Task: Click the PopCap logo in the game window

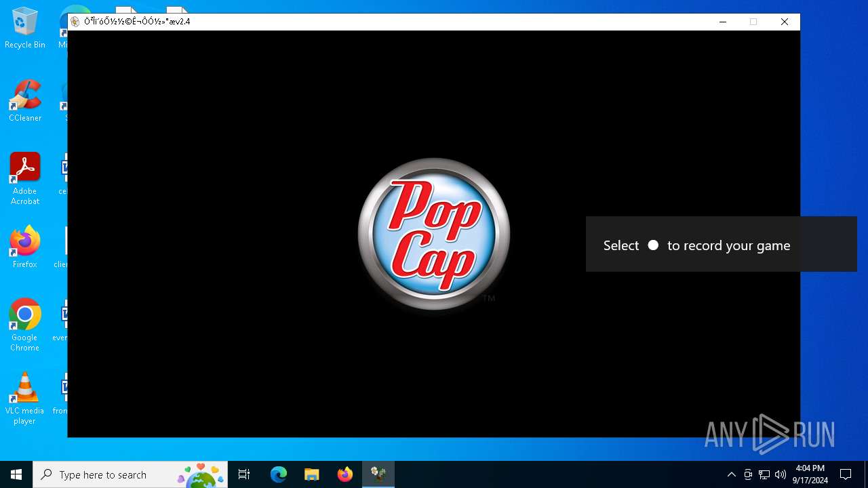Action: [x=434, y=235]
